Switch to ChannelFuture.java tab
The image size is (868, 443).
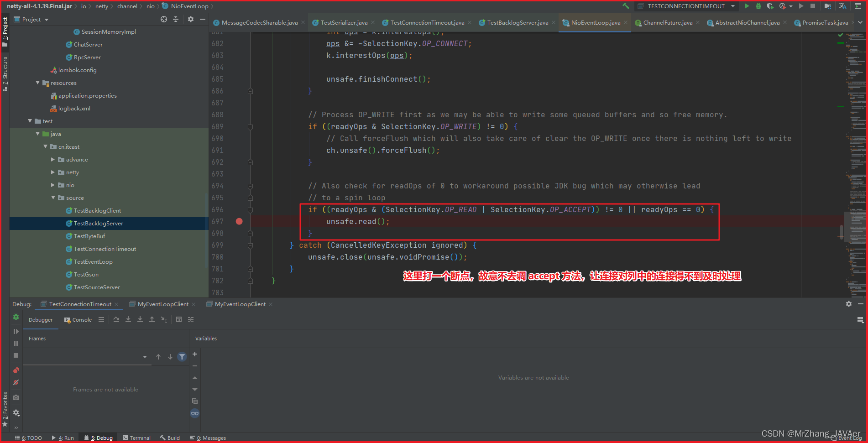pos(668,22)
